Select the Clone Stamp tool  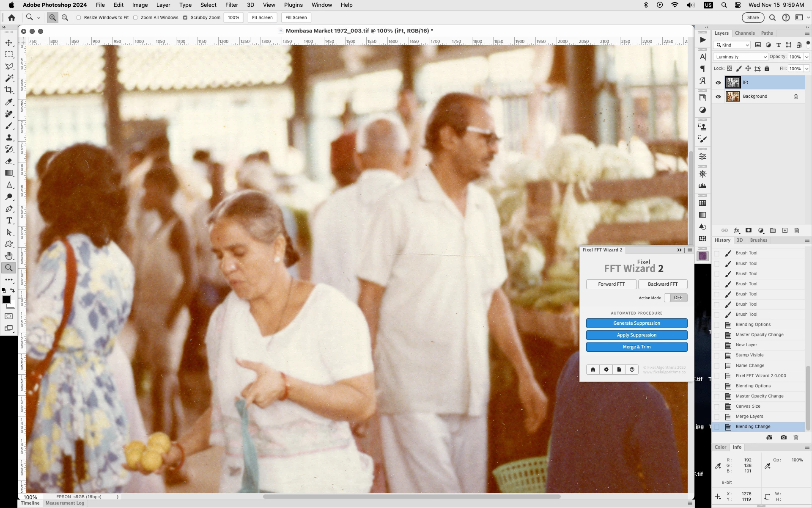click(x=9, y=138)
